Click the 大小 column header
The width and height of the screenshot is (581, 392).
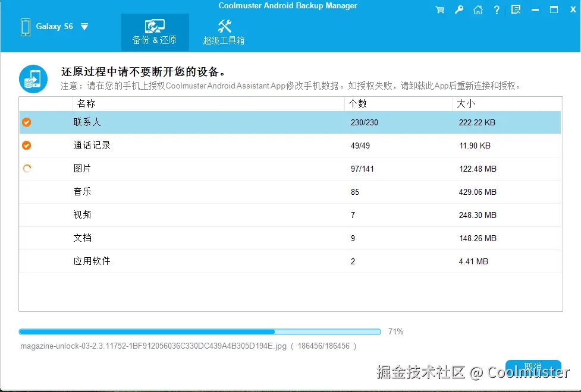coord(507,104)
